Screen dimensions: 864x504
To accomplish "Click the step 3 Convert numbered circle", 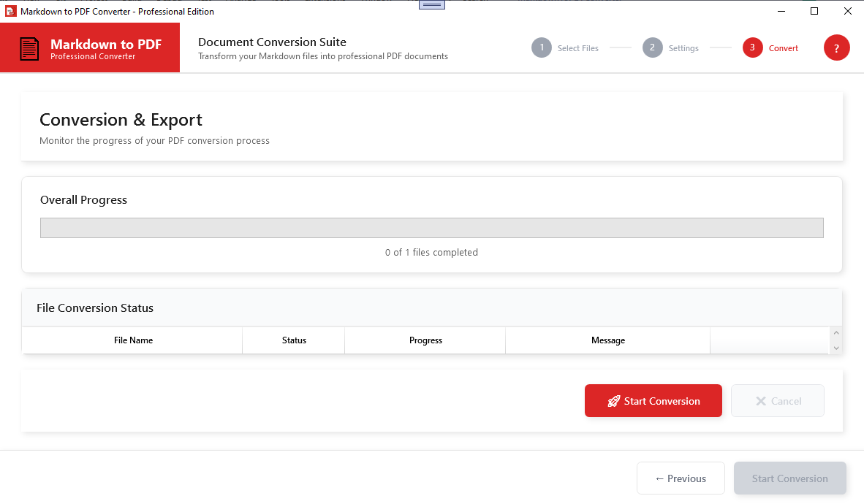I will (x=752, y=48).
